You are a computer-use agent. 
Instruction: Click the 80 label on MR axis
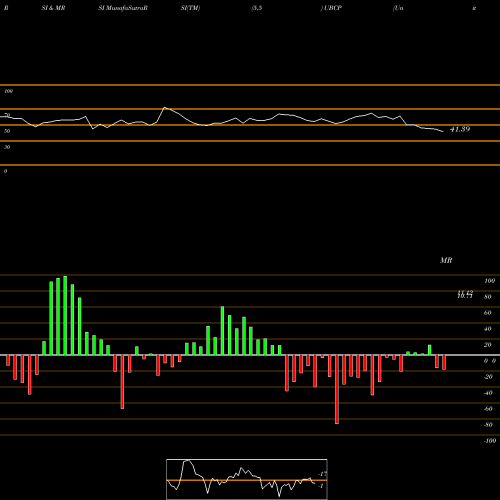pyautogui.click(x=488, y=297)
